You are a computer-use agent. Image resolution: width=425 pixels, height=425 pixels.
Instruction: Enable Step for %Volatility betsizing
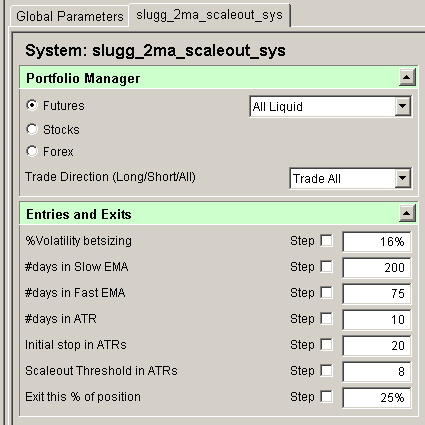(x=326, y=241)
